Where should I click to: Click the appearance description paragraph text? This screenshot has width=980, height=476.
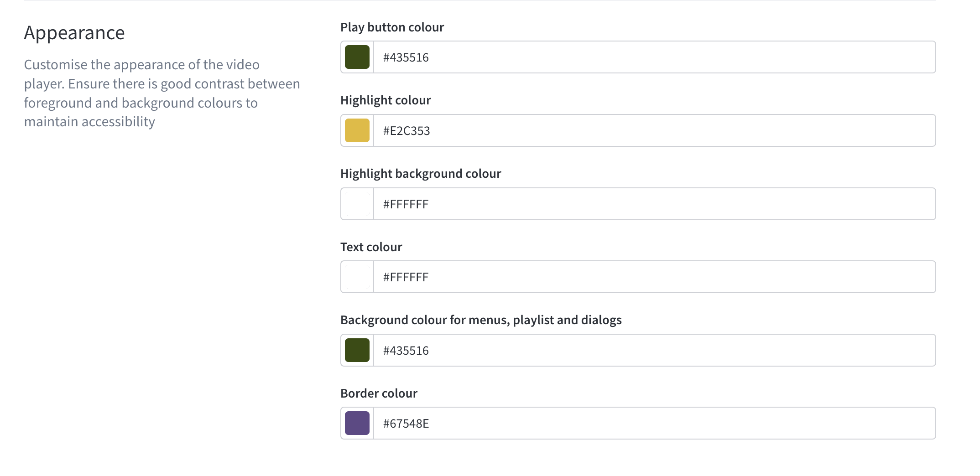(162, 93)
